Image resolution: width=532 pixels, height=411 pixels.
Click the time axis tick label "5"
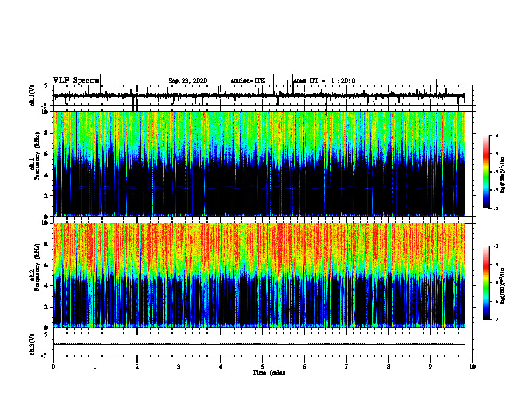(263, 367)
